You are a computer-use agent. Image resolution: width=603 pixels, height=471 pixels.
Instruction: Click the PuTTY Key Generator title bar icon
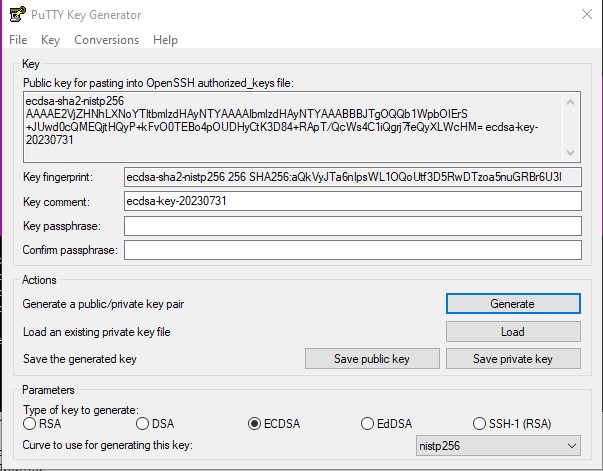(x=17, y=14)
